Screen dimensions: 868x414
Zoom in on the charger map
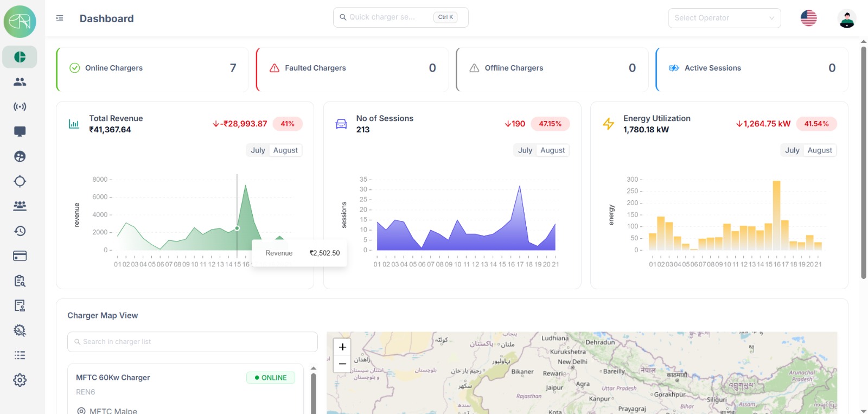[x=342, y=347]
